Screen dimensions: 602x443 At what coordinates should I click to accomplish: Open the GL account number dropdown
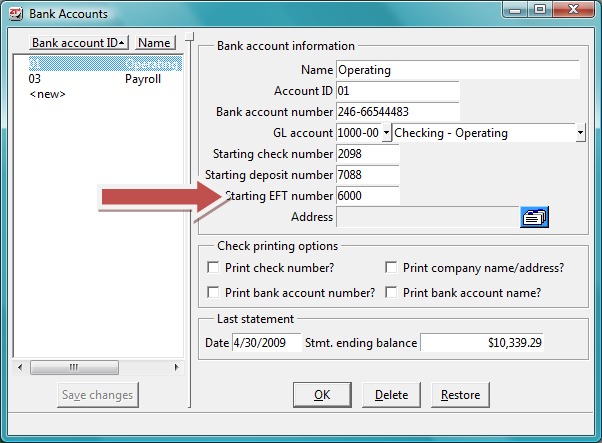387,133
